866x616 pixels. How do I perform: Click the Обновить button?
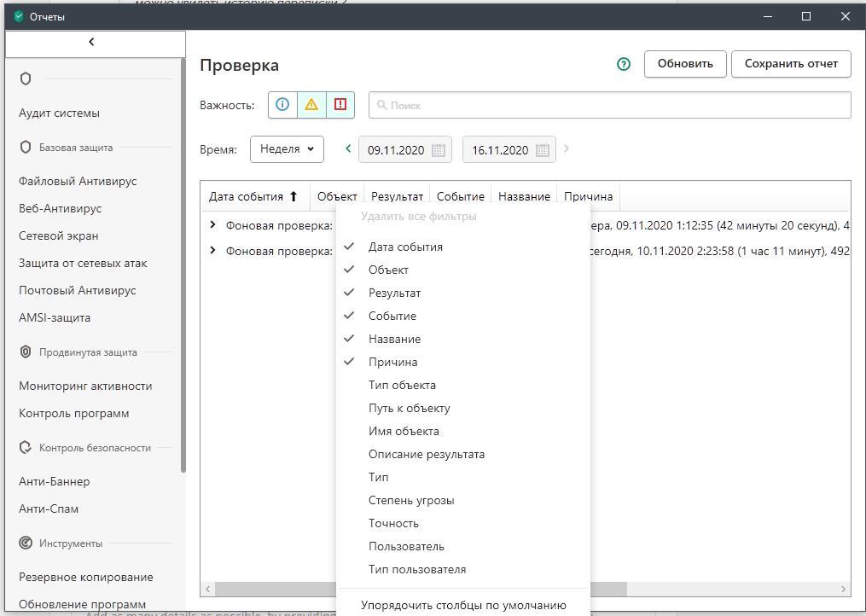point(685,64)
